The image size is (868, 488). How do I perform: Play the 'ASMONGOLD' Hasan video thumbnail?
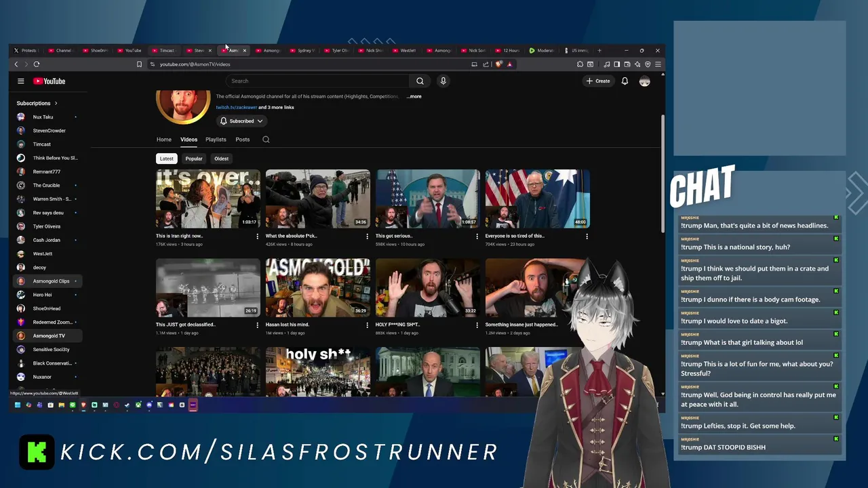pos(318,287)
